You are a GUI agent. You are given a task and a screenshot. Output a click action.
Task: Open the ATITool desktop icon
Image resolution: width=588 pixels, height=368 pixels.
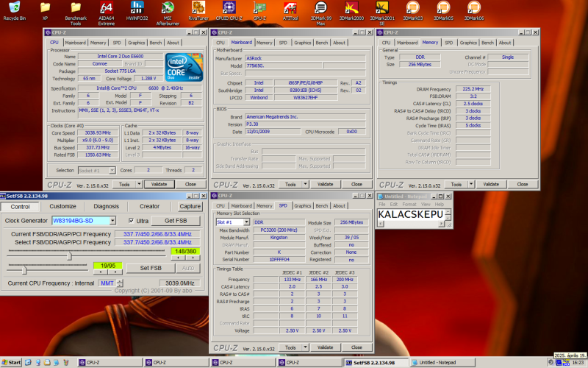[x=290, y=9]
